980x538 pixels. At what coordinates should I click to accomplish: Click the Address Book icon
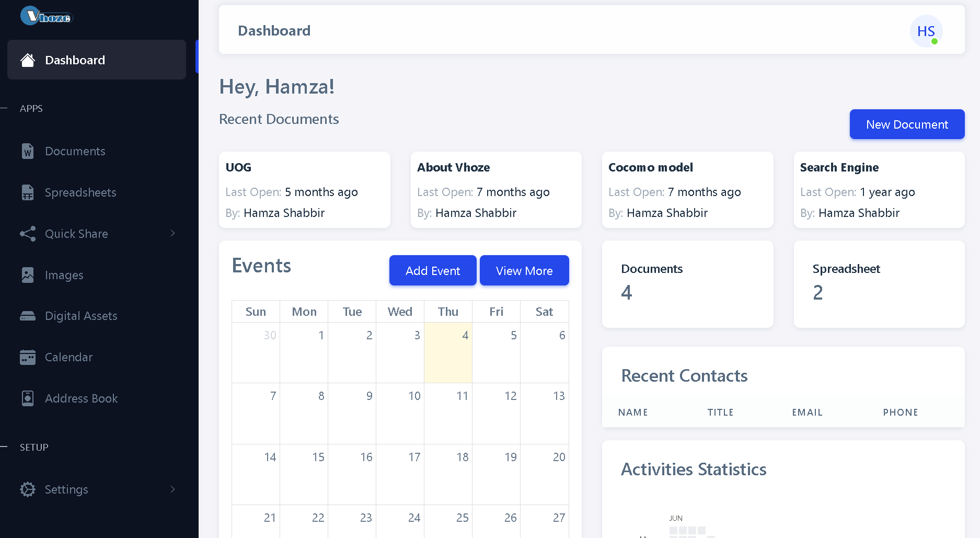(x=28, y=398)
